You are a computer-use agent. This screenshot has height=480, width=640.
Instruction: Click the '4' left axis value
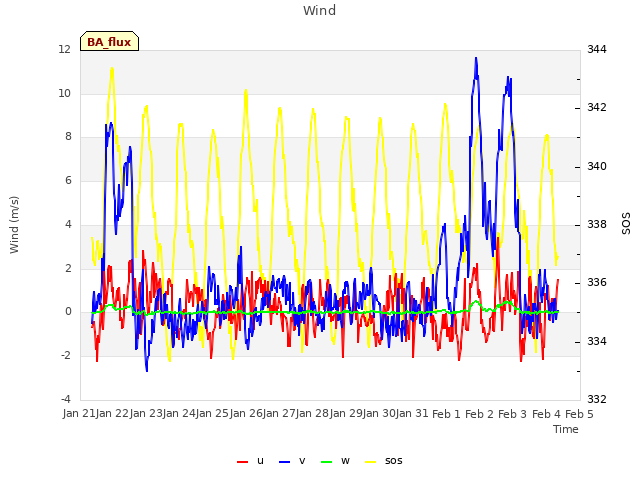pyautogui.click(x=68, y=224)
